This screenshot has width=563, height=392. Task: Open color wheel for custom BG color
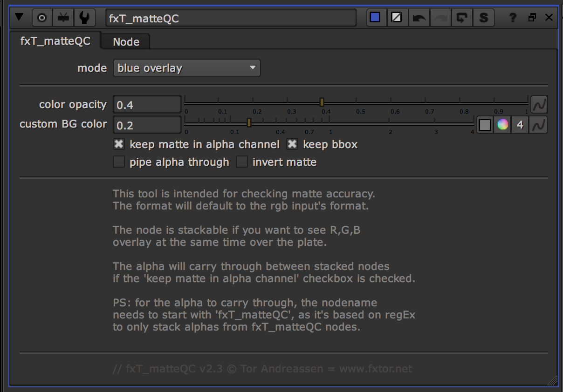pos(502,125)
